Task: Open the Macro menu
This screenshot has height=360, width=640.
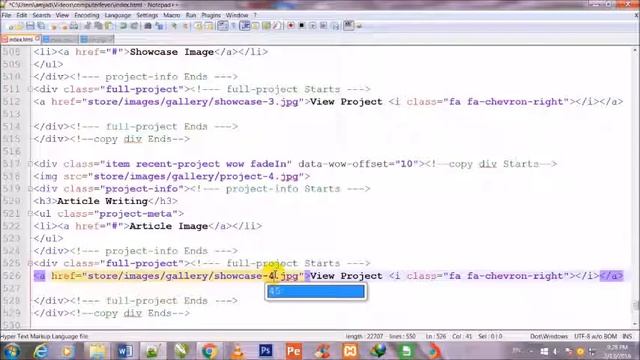Action: tap(171, 15)
